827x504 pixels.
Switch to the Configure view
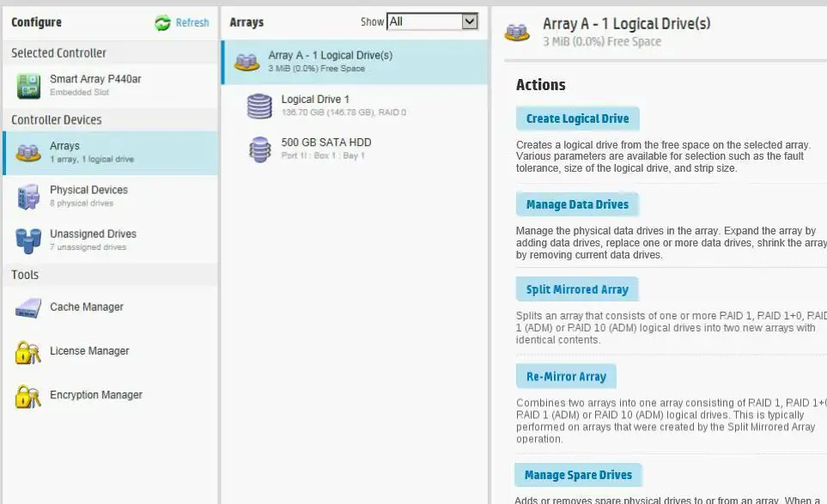pos(36,22)
